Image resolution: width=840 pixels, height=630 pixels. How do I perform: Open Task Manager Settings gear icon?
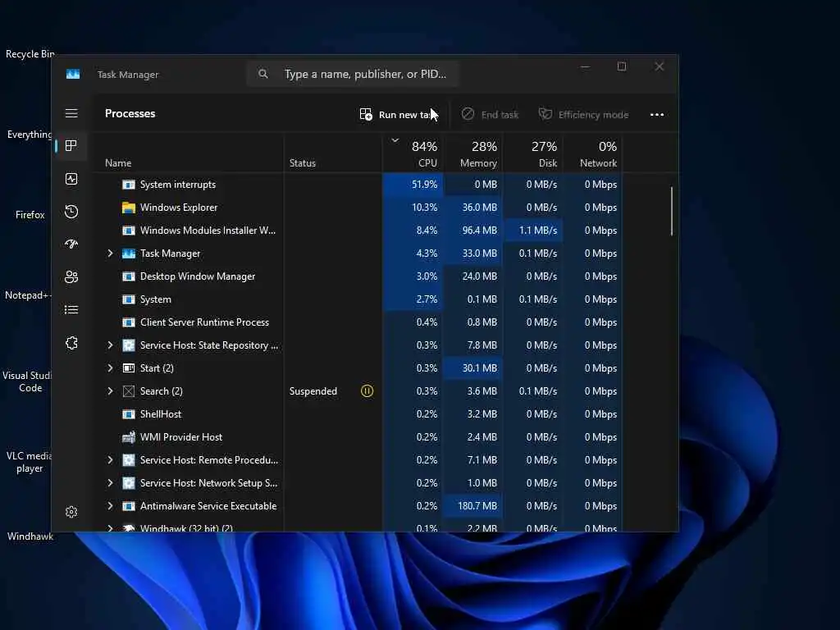71,512
